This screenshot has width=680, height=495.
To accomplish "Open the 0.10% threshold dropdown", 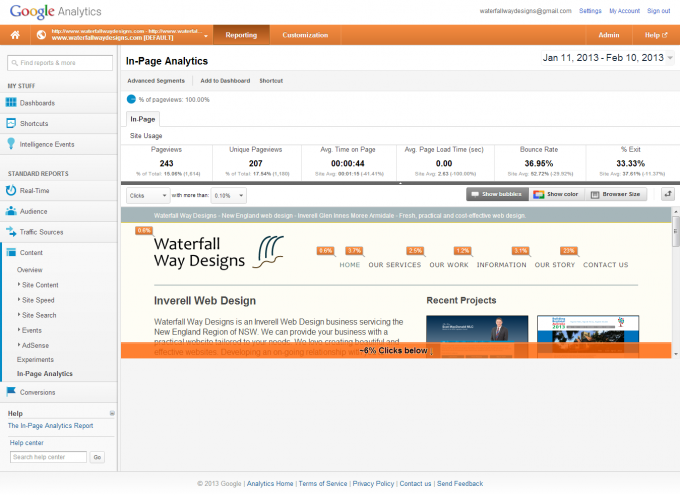I will [229, 196].
